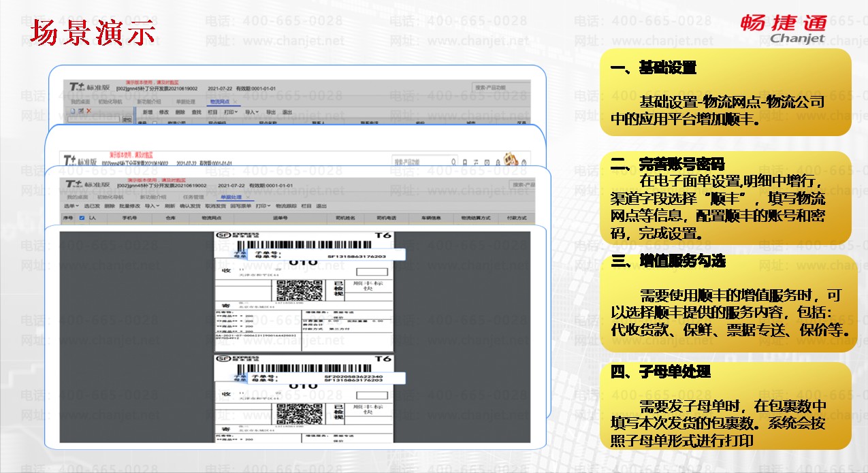Click the 畅捷通 Chanjet logo
Image resolution: width=868 pixels, height=473 pixels.
(784, 29)
